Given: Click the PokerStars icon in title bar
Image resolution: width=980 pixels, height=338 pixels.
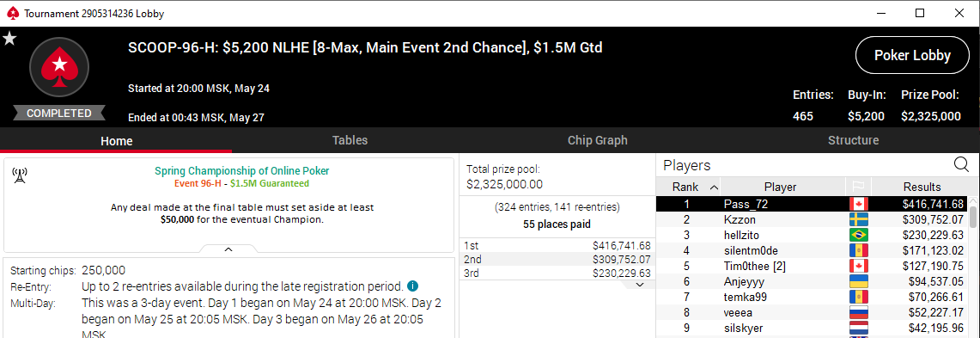Looking at the screenshot, I should 13,13.
